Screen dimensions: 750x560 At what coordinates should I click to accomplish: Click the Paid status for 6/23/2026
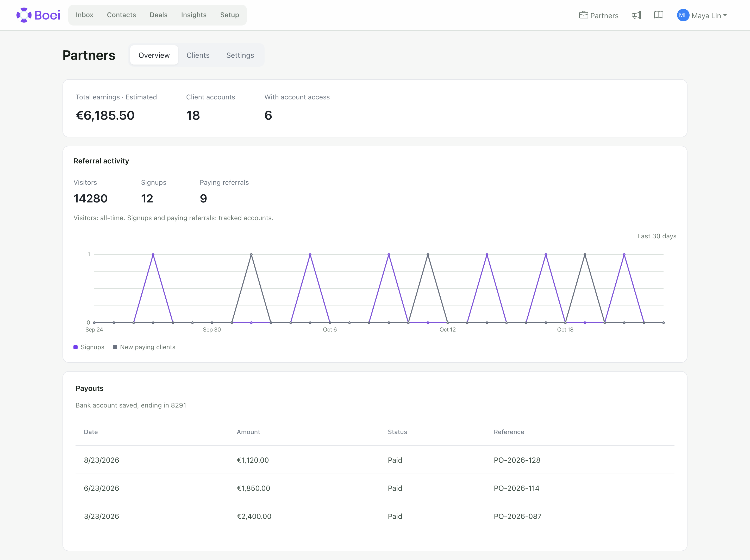pos(395,488)
